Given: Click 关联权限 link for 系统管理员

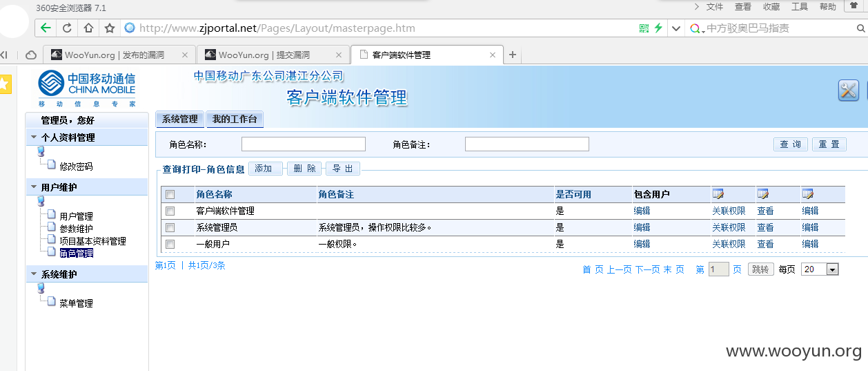Looking at the screenshot, I should point(729,227).
